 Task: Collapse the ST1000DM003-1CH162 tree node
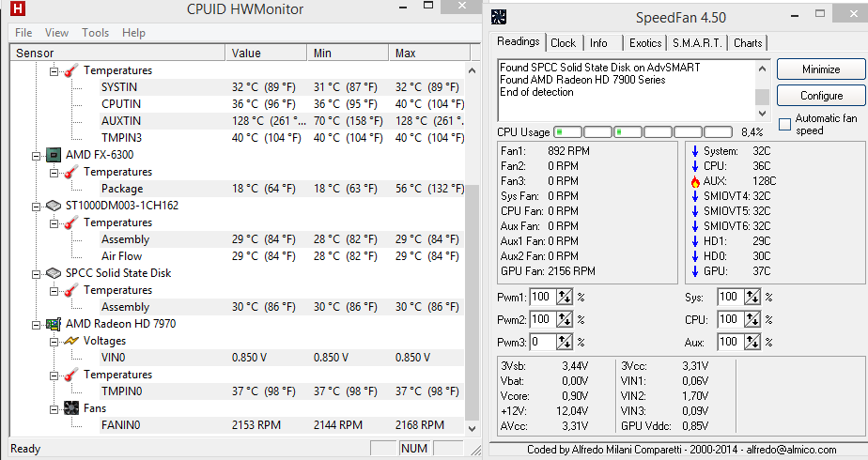[36, 207]
